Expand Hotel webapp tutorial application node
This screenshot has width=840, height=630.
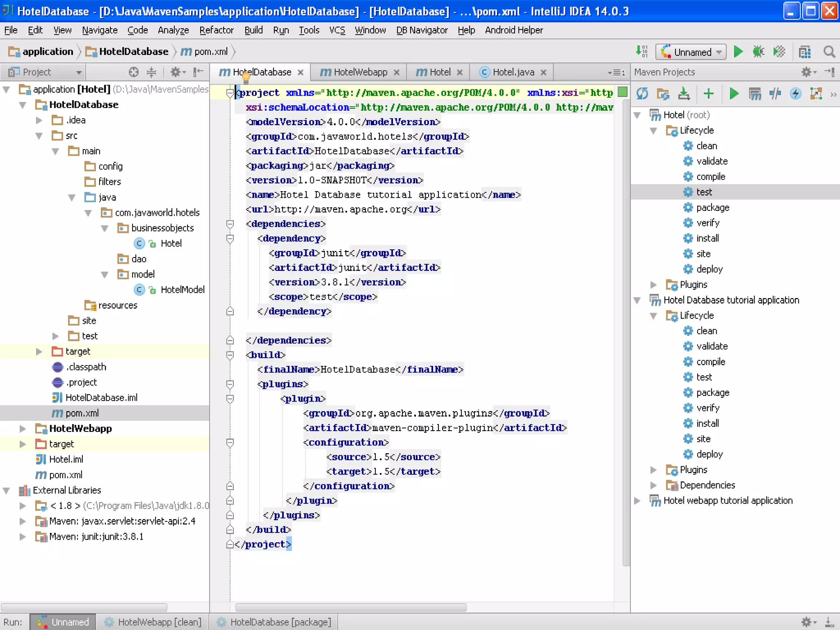point(637,501)
